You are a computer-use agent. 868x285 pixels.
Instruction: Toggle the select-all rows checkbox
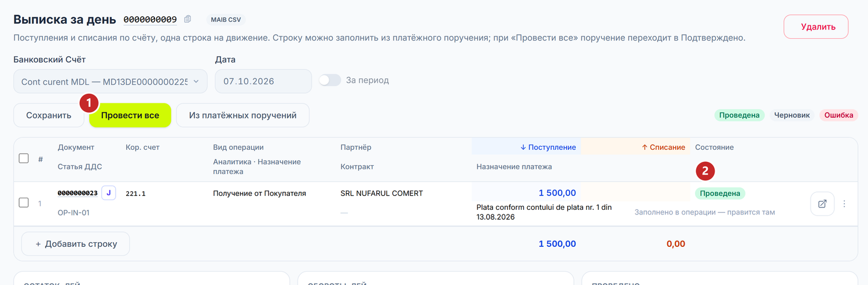[24, 158]
